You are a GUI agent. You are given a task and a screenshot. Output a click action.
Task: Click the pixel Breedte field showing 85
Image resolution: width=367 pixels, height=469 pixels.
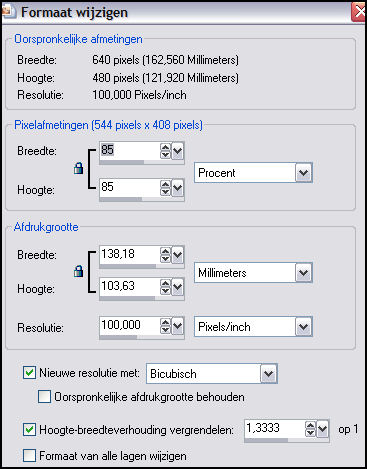coord(129,151)
